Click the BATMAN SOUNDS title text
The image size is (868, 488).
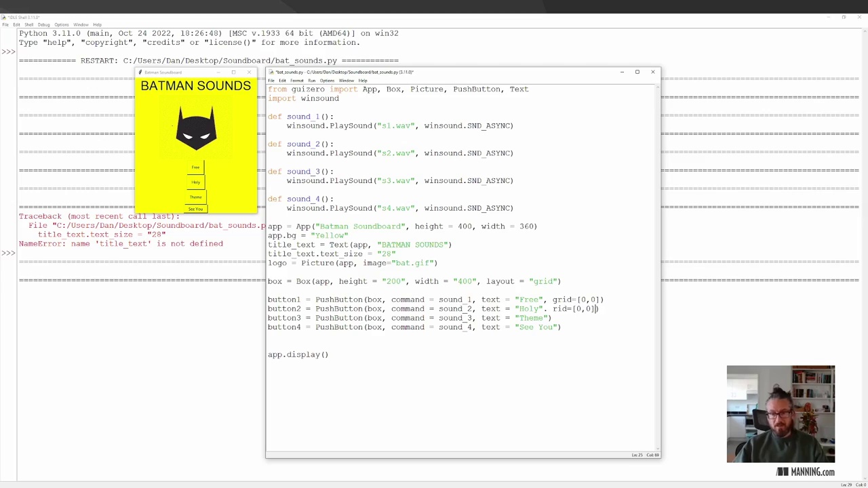pos(196,86)
